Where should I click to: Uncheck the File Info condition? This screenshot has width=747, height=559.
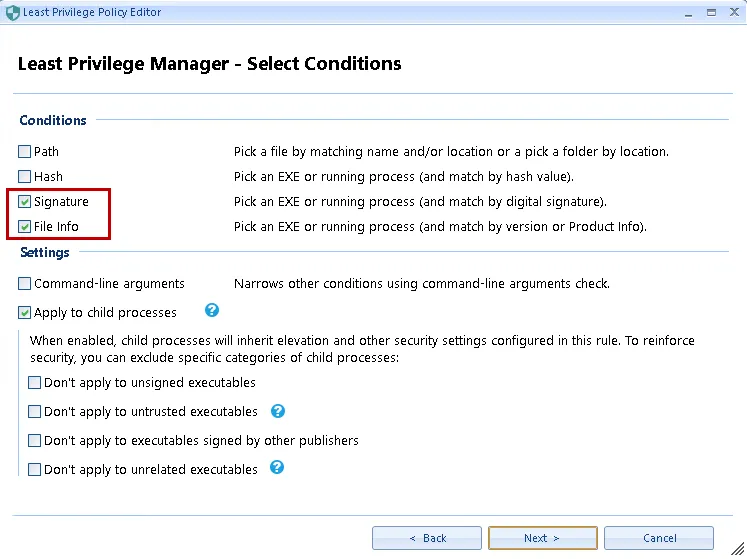(25, 227)
